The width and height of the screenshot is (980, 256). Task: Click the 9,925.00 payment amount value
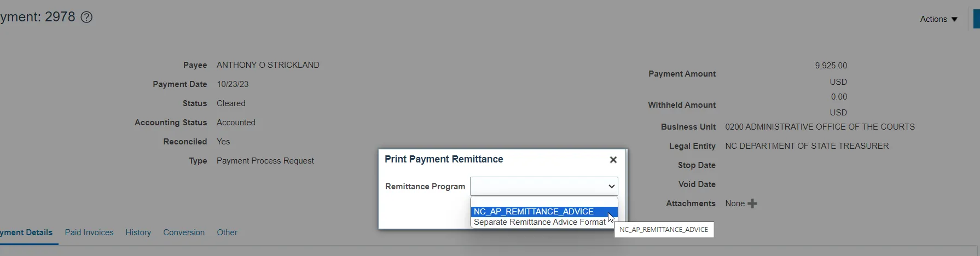coord(831,66)
